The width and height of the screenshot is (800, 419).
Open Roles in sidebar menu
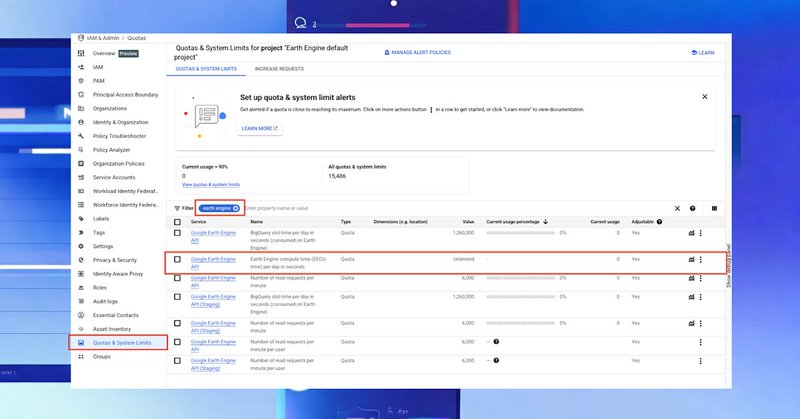(x=99, y=287)
